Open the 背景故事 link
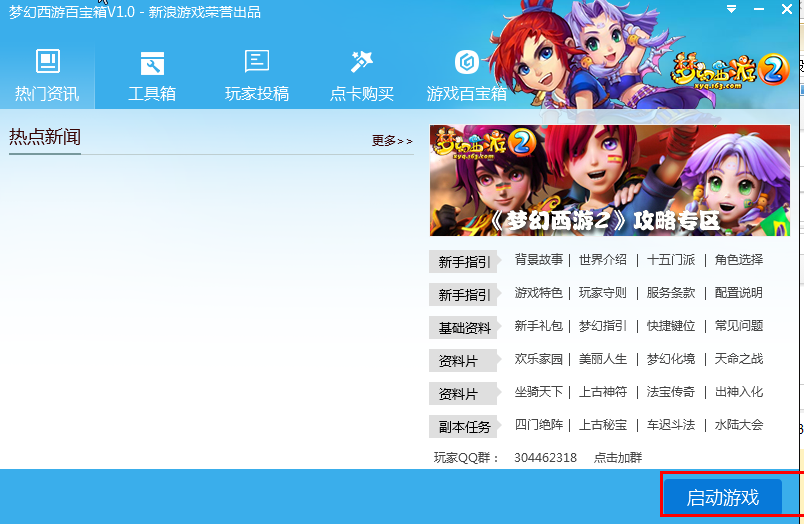 coord(538,259)
